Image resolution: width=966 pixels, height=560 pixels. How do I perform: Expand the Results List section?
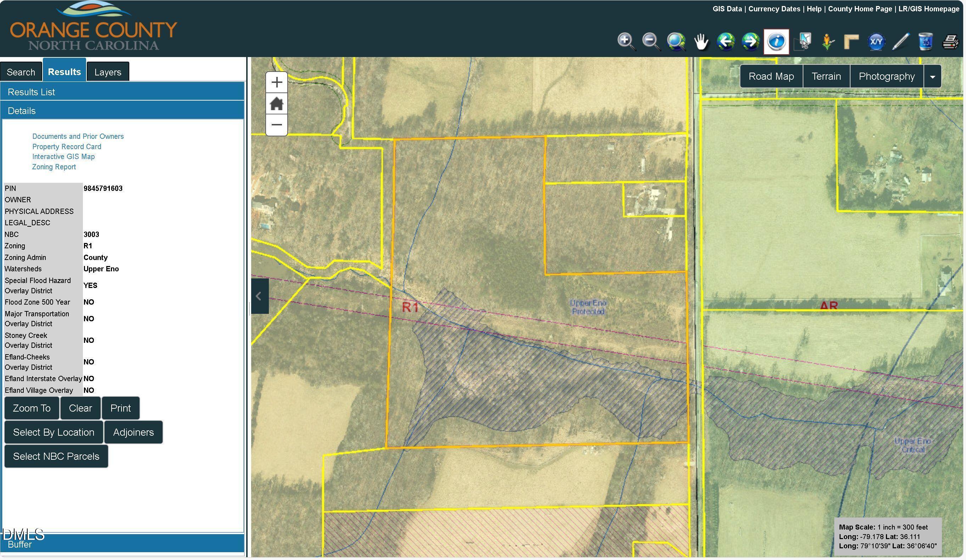[122, 92]
